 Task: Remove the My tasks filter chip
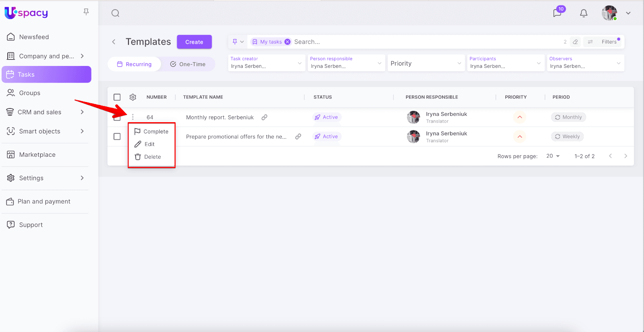pos(287,42)
